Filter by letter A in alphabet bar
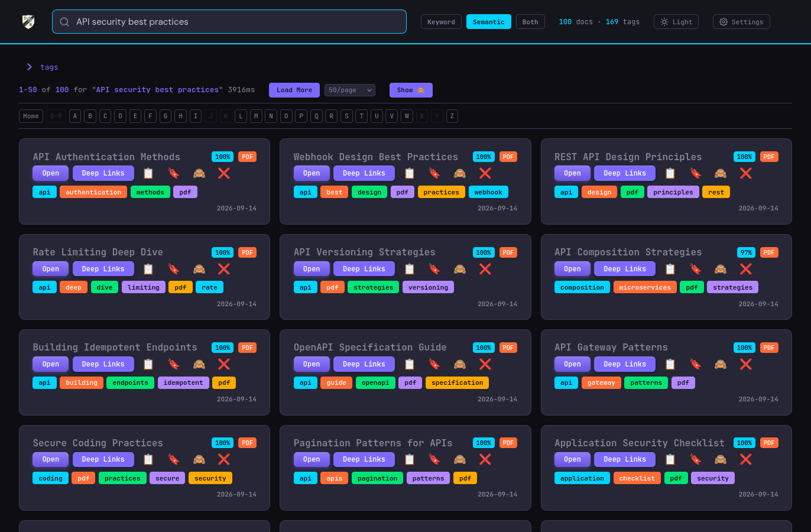The image size is (811, 532). point(75,116)
